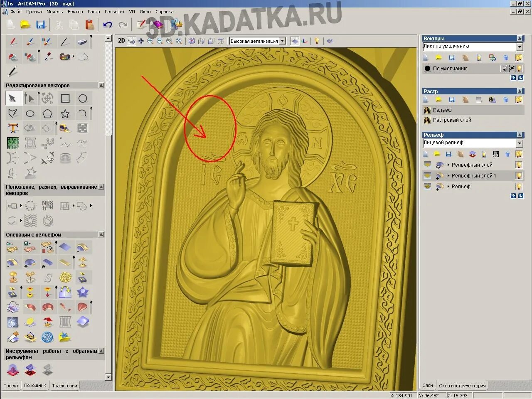The width and height of the screenshot is (532, 399).
Task: Choose the polygon vector tool
Action: click(x=47, y=113)
